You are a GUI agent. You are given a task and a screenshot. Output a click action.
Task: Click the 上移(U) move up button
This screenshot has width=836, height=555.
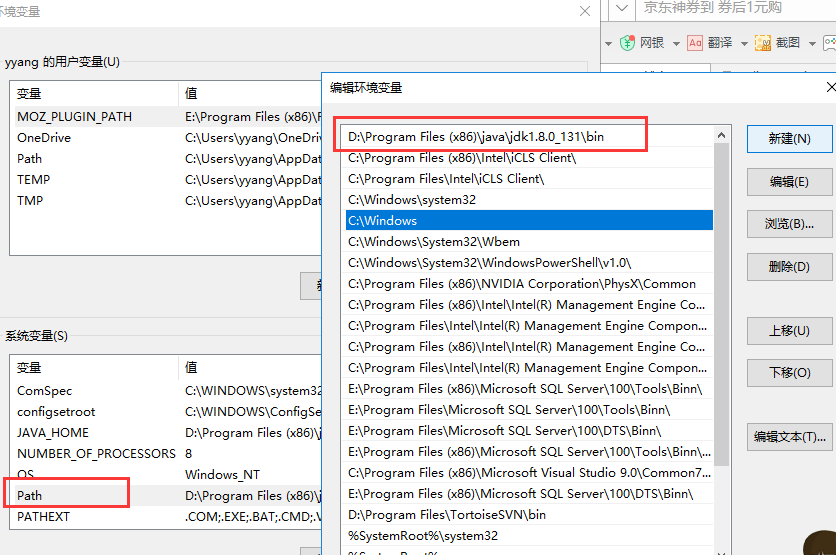(x=789, y=331)
